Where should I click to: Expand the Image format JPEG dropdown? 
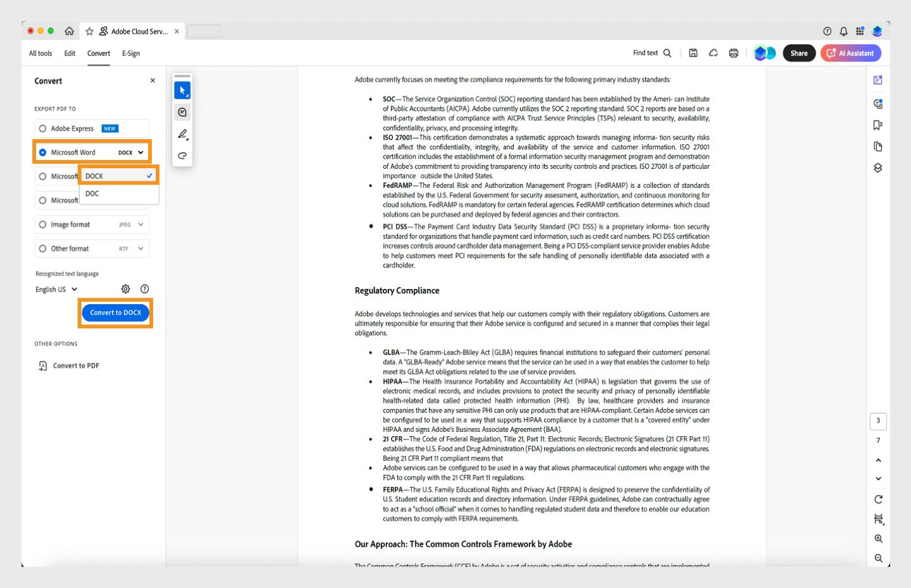pyautogui.click(x=132, y=224)
